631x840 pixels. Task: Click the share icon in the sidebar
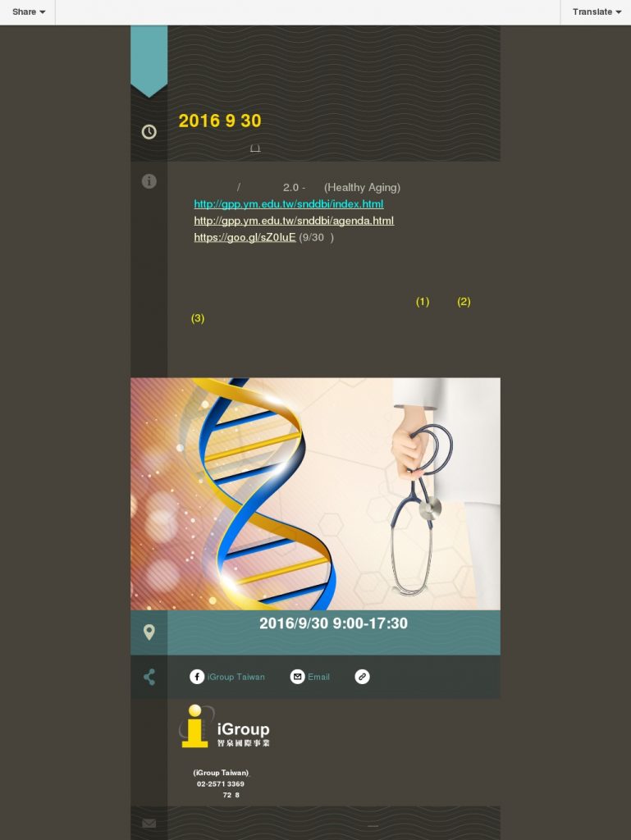[x=149, y=677]
